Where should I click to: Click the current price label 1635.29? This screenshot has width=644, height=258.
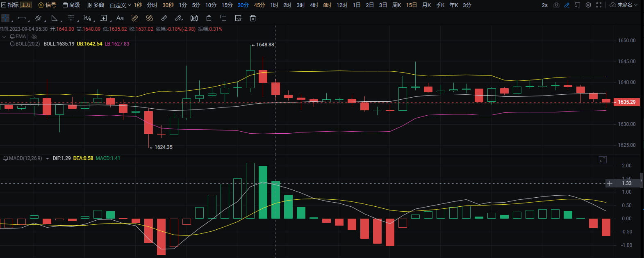(626, 102)
